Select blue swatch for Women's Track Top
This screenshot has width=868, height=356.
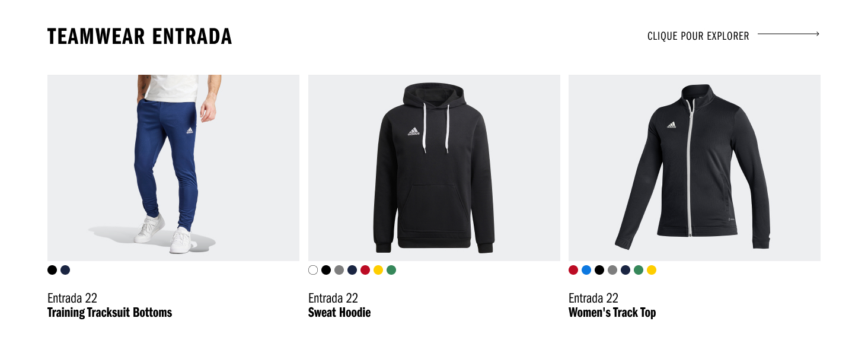586,270
